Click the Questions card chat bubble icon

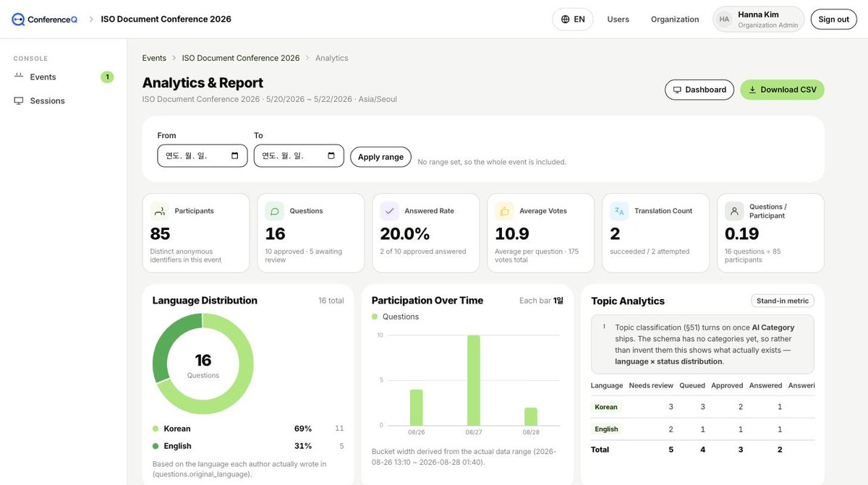(275, 211)
